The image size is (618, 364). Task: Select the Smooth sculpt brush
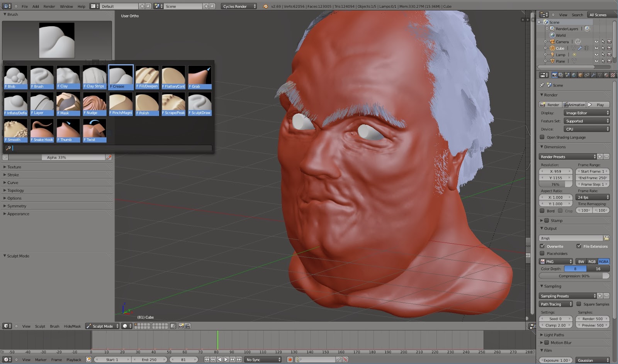pos(15,130)
